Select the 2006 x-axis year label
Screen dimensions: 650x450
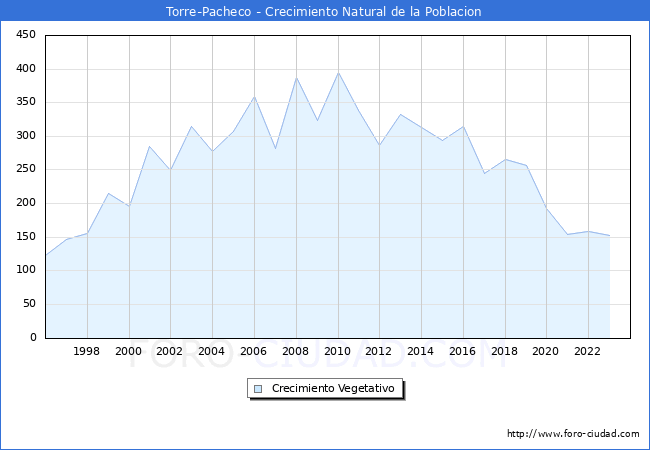click(x=254, y=351)
